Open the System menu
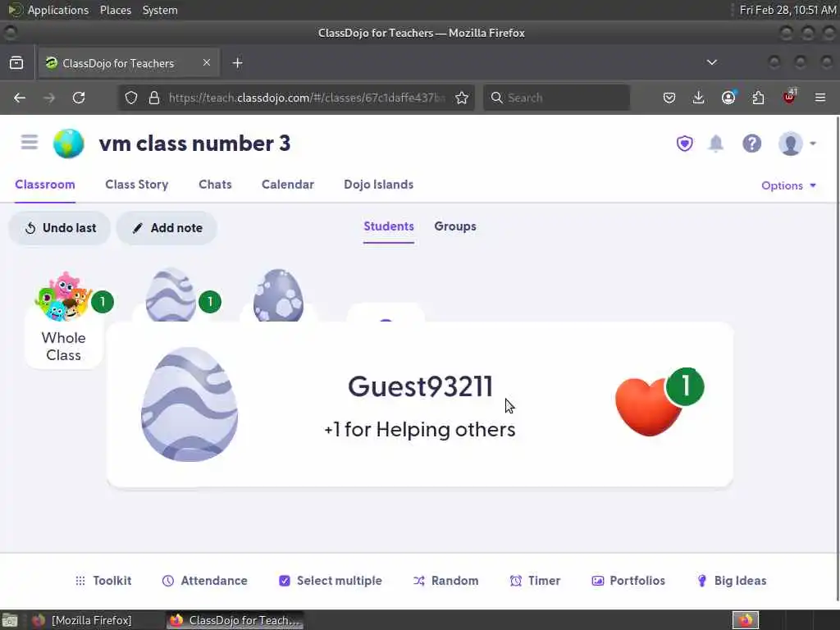This screenshot has height=630, width=840. pos(160,10)
